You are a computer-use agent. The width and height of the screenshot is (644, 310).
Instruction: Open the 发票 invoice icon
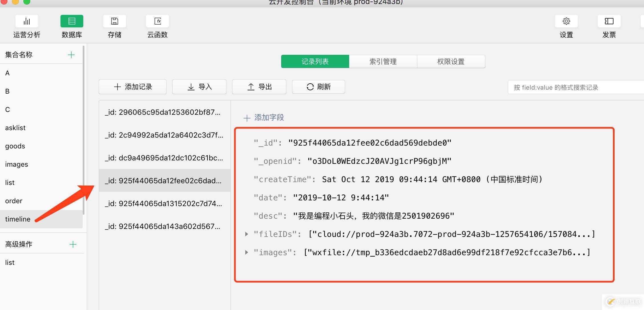609,21
